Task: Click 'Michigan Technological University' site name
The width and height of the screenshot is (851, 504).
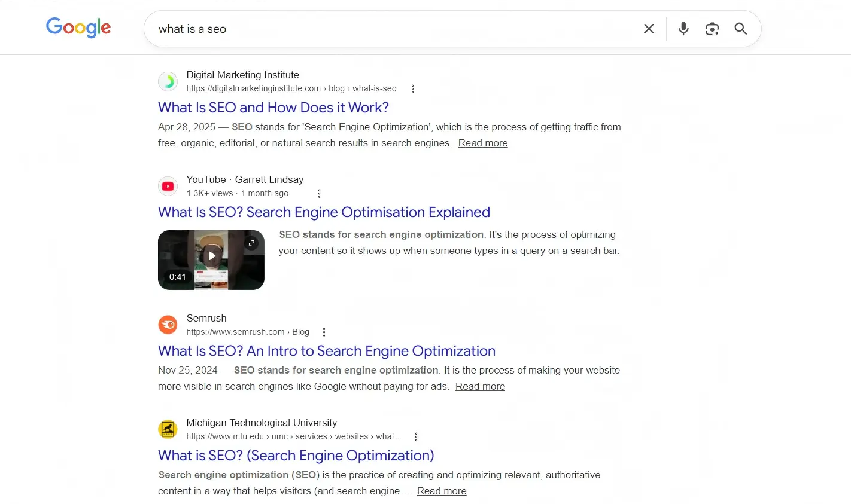Action: point(262,423)
